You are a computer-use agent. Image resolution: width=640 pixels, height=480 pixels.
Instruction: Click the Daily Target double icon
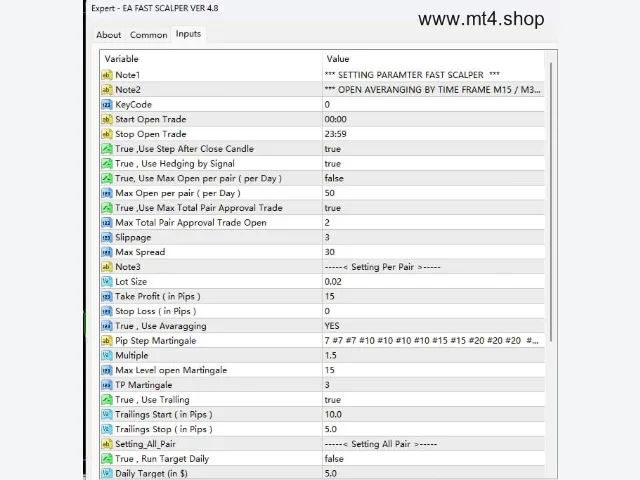[107, 473]
